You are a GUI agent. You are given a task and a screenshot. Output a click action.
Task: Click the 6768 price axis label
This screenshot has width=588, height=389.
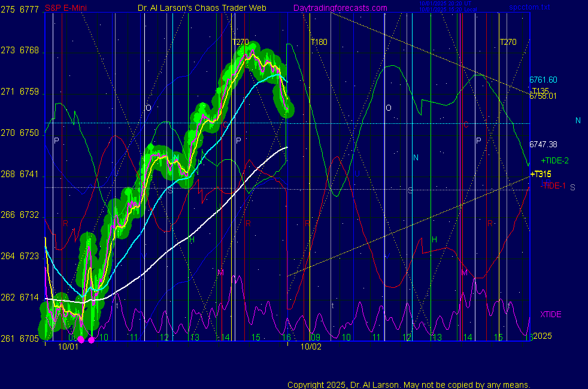29,51
